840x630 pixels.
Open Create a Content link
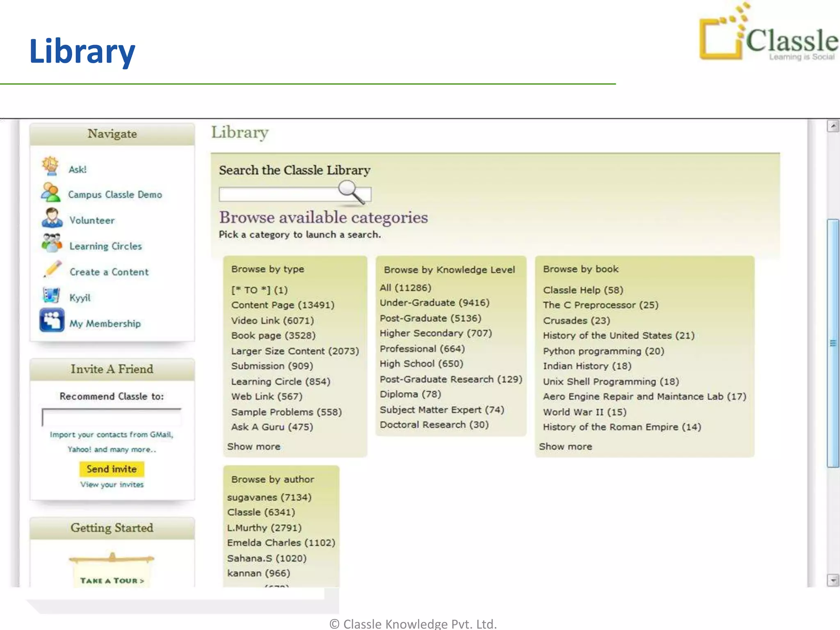(109, 272)
